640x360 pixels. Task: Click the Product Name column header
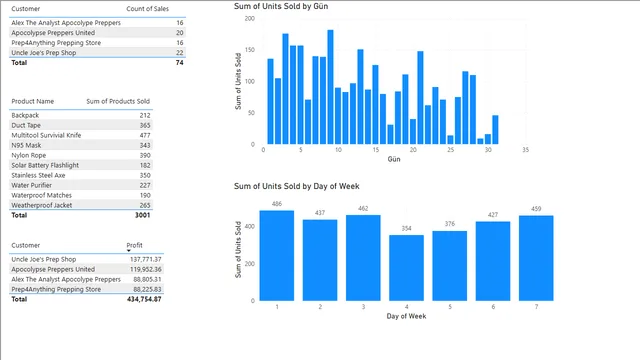33,101
